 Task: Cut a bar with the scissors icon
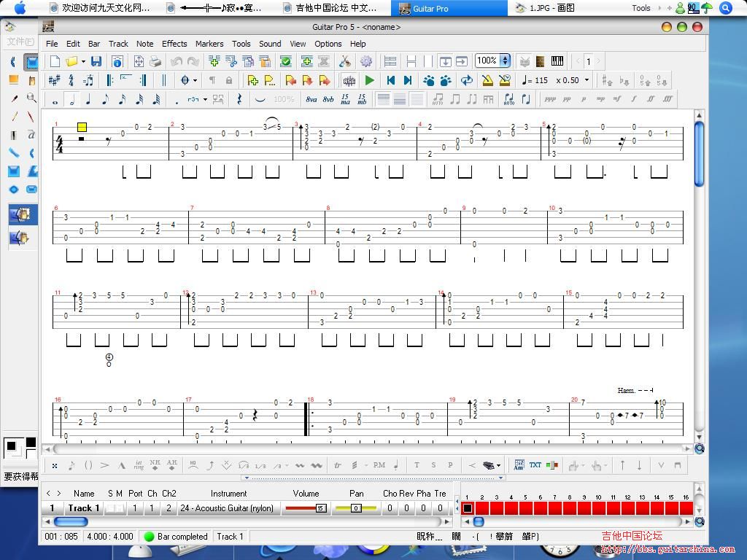click(x=231, y=61)
